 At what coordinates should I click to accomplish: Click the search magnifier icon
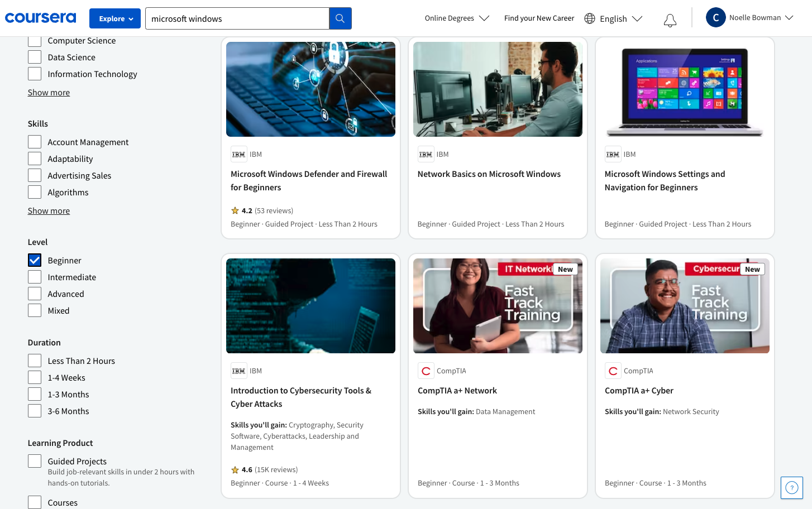tap(340, 18)
